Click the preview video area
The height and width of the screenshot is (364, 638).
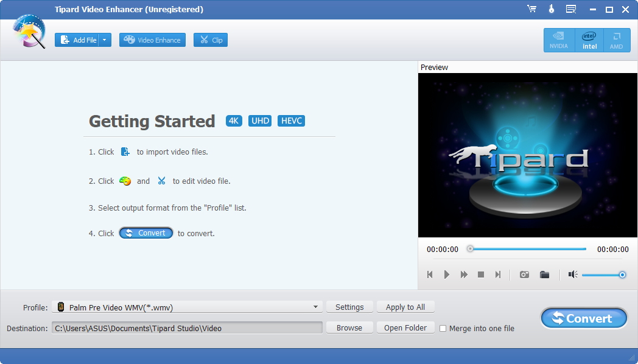[527, 155]
